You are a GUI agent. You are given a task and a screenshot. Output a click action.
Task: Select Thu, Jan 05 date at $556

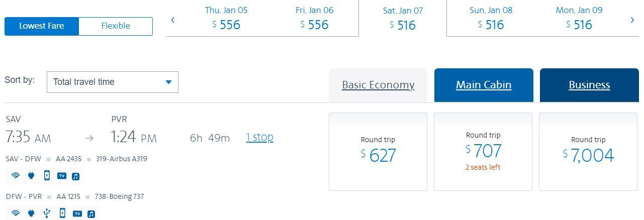click(226, 18)
